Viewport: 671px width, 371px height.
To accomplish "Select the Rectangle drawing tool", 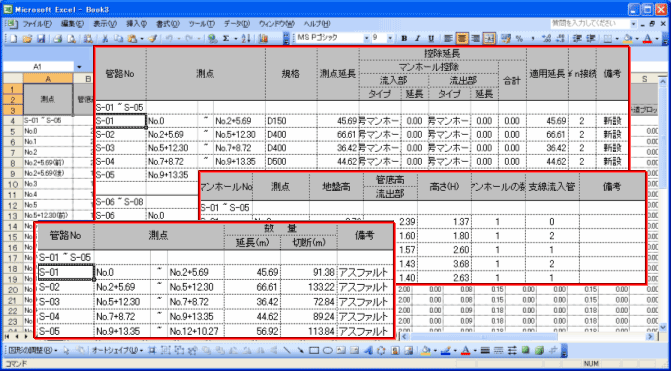I will [x=314, y=350].
